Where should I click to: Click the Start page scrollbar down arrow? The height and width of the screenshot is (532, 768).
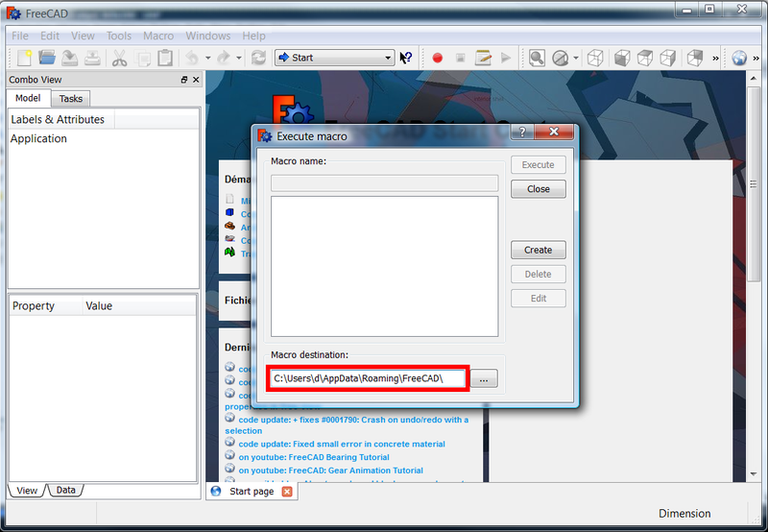pos(754,474)
